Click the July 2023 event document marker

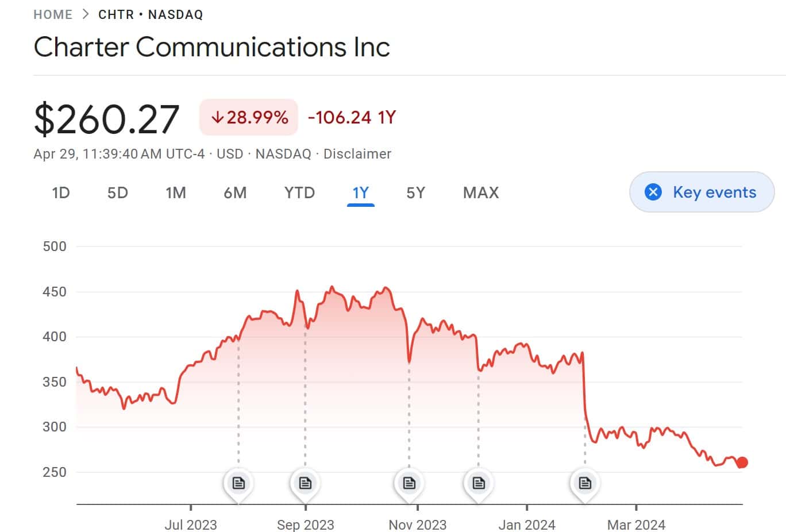238,483
